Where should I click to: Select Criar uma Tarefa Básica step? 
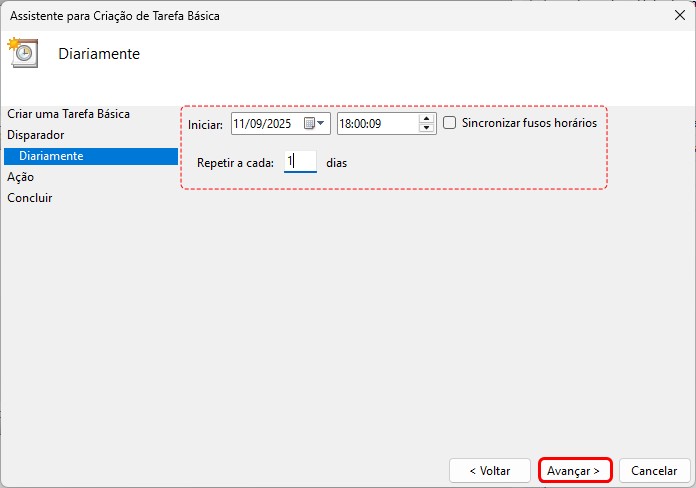[x=68, y=114]
